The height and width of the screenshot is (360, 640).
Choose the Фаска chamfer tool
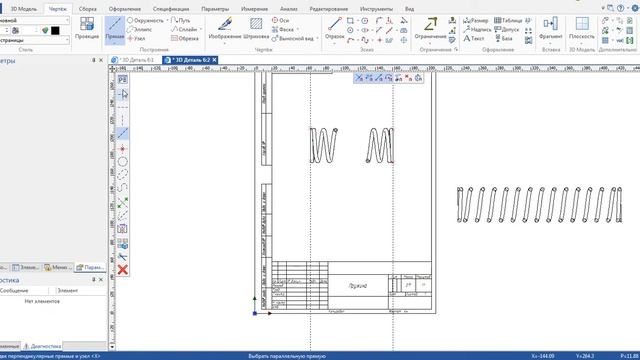click(x=283, y=29)
